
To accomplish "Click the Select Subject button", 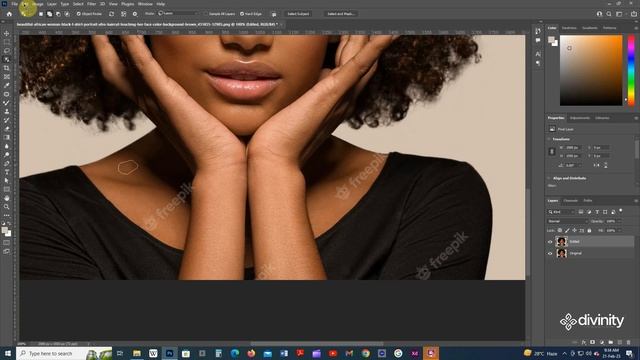I will tap(298, 14).
